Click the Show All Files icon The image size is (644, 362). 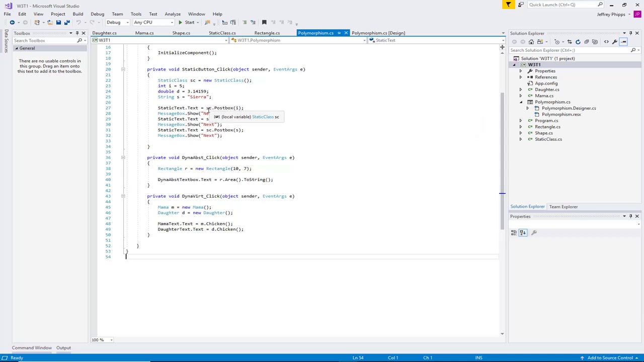(595, 42)
